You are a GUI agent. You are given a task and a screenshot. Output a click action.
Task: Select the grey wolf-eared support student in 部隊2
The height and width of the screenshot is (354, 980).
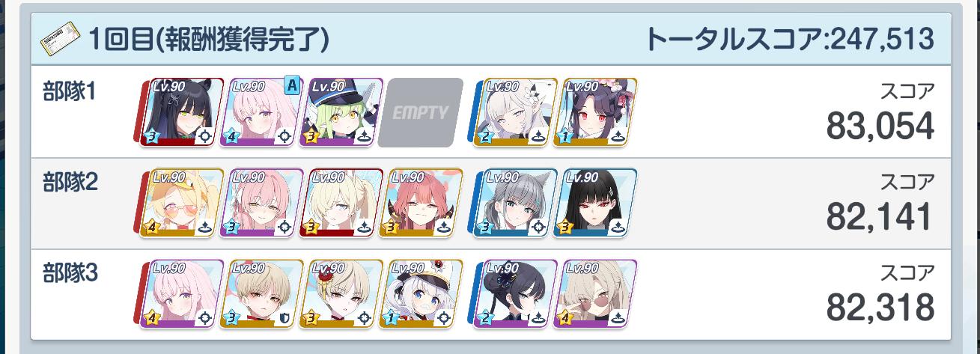point(518,204)
